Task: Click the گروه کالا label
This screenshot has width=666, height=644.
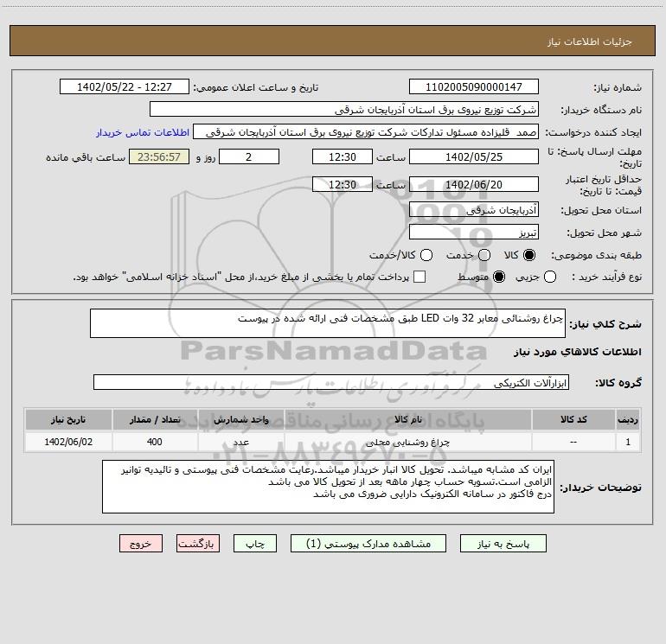Action: point(618,382)
